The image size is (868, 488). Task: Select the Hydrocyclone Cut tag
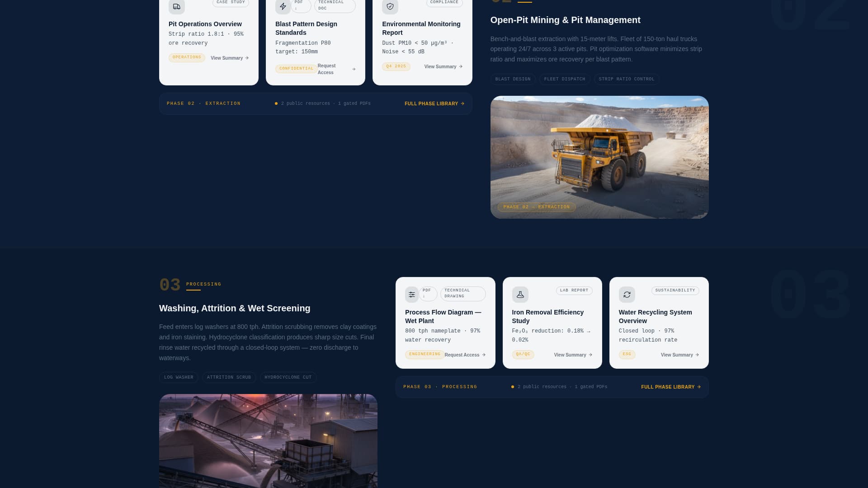(288, 377)
